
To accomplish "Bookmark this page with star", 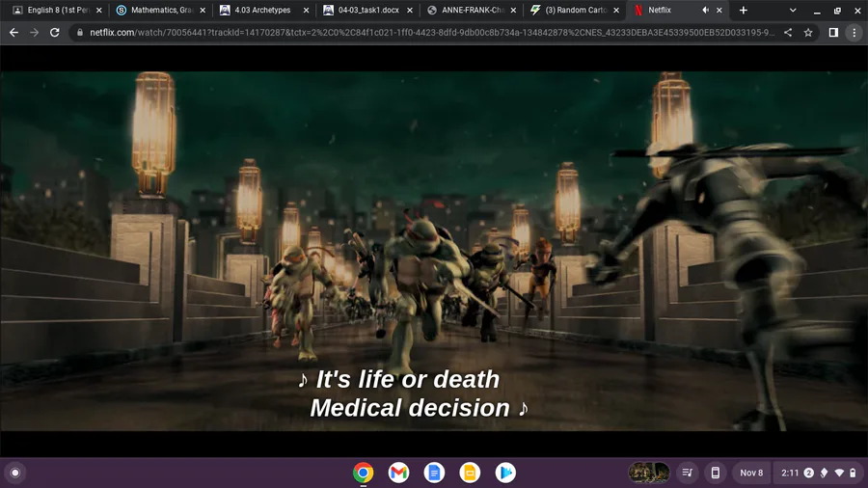I will [808, 33].
